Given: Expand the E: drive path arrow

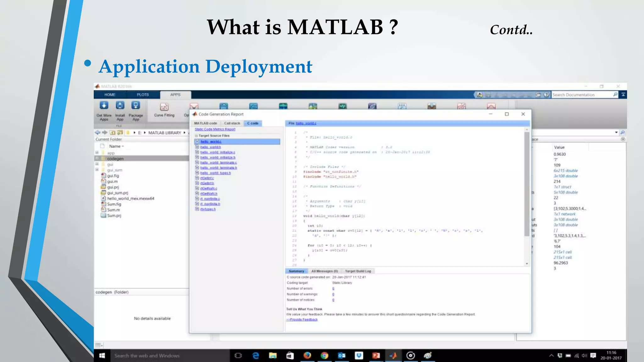Looking at the screenshot, I should [145, 133].
